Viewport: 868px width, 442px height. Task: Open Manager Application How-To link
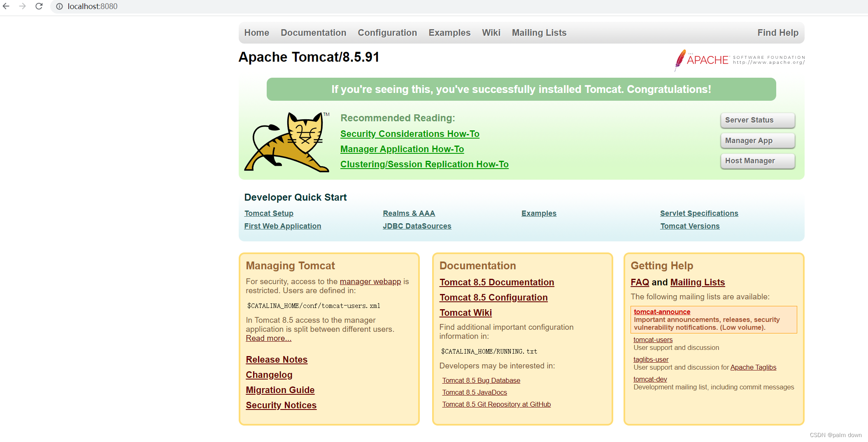pos(402,149)
